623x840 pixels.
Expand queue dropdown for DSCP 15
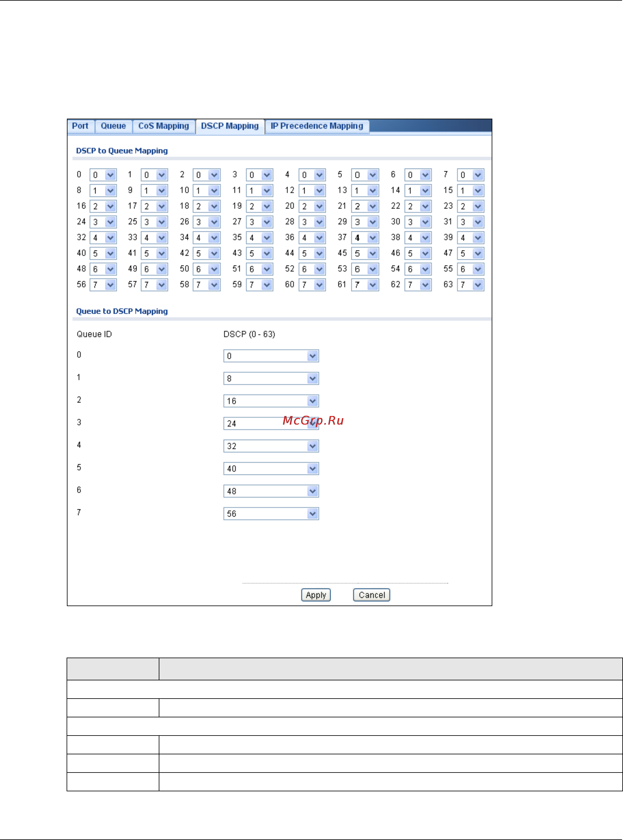tap(471, 191)
